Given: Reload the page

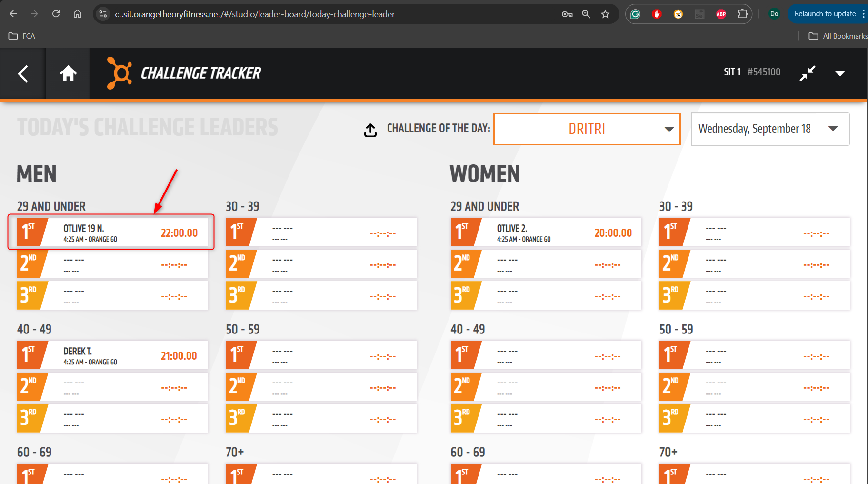Looking at the screenshot, I should (x=56, y=14).
